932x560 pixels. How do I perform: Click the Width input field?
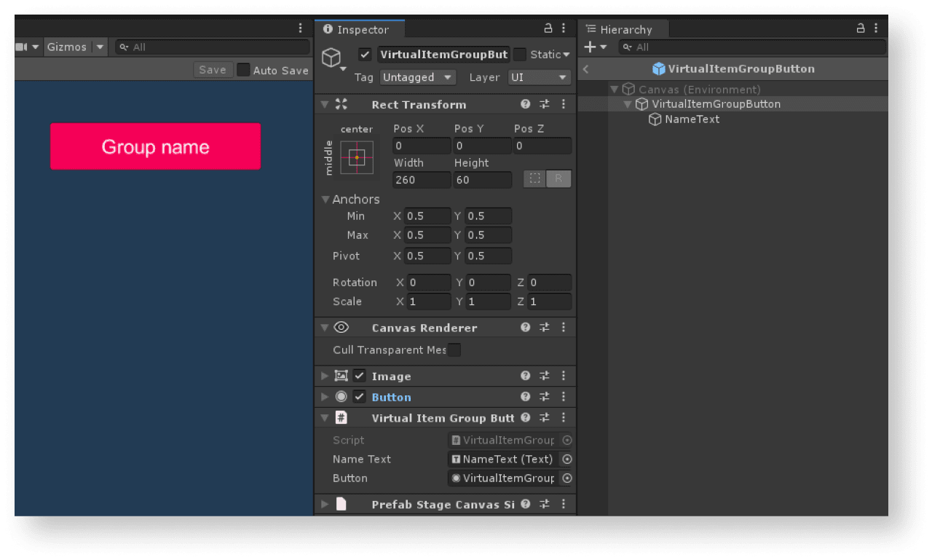(421, 180)
